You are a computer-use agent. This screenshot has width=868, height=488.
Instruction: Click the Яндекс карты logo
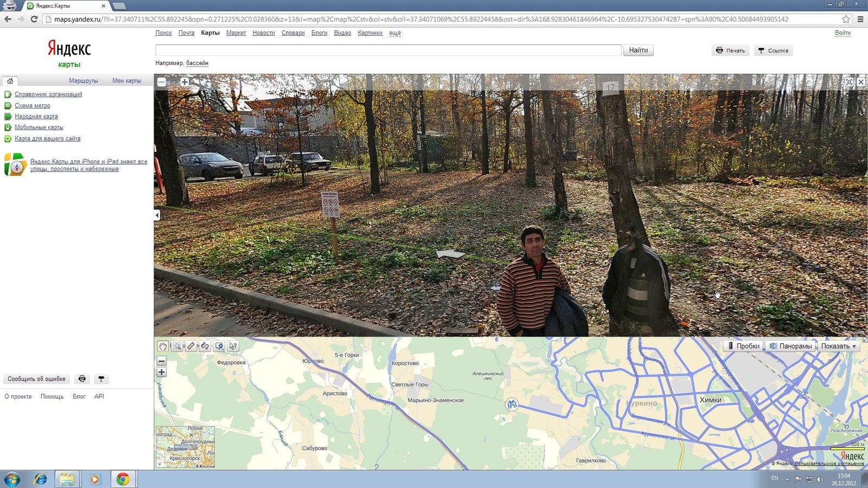(x=69, y=53)
